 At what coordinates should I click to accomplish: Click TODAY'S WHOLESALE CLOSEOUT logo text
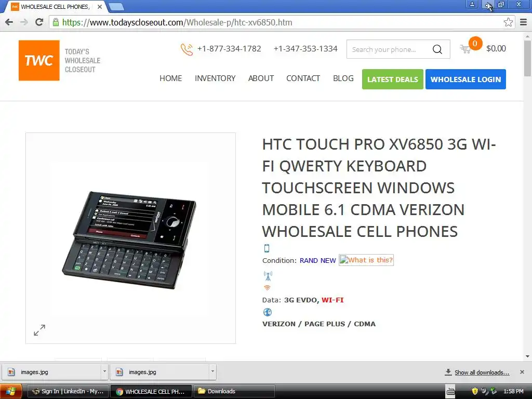[x=83, y=60]
